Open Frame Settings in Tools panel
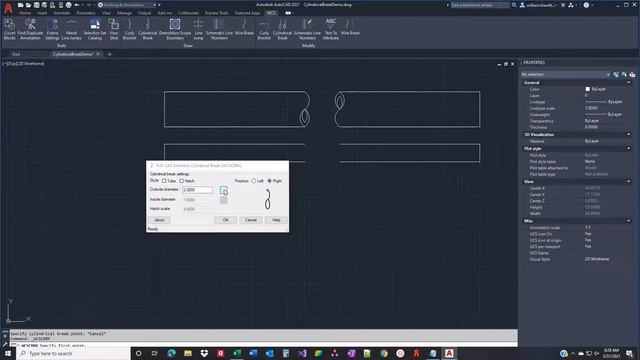640x360 pixels. click(x=52, y=29)
